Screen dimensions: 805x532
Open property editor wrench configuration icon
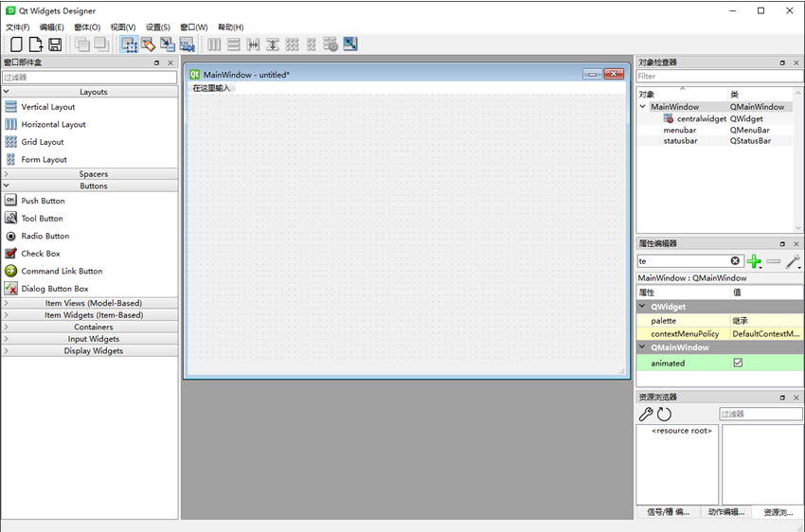coord(794,261)
